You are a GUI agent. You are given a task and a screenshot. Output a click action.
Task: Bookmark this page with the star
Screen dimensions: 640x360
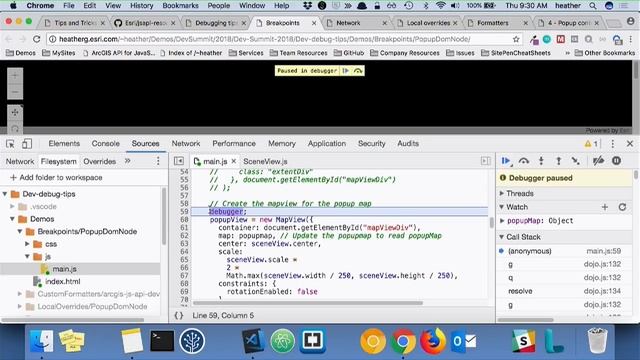[516, 39]
